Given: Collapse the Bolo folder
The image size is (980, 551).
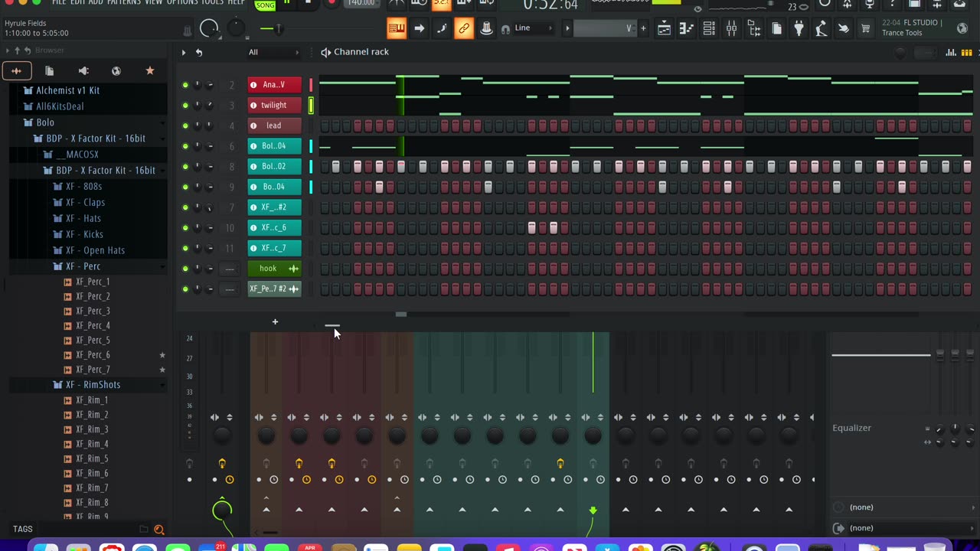Looking at the screenshot, I should coord(45,122).
